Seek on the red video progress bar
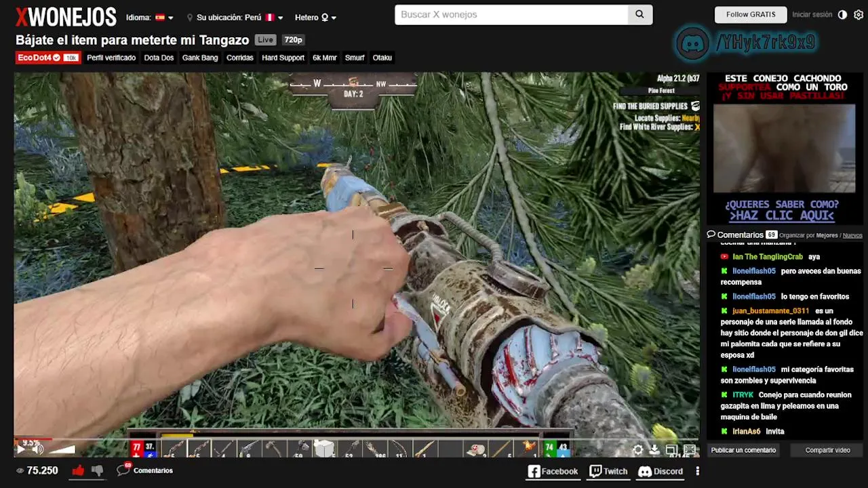Screen dimensions: 868x488 pos(33,439)
